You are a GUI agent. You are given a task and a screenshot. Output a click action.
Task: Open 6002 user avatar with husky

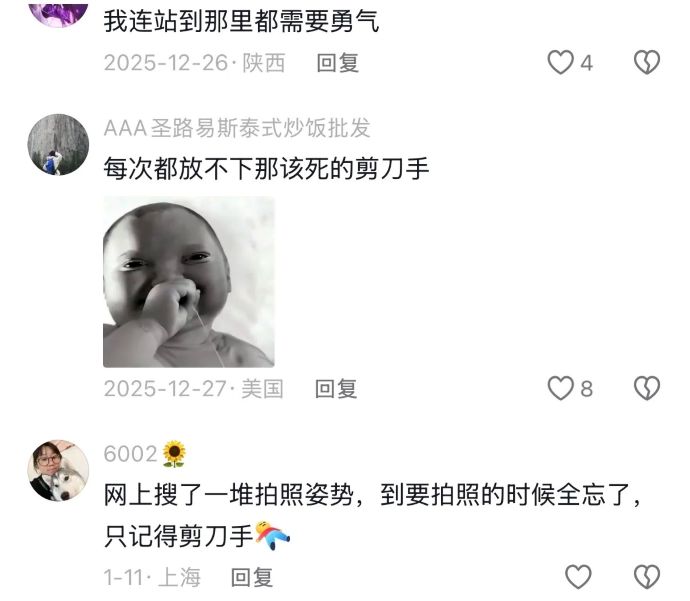(x=58, y=470)
